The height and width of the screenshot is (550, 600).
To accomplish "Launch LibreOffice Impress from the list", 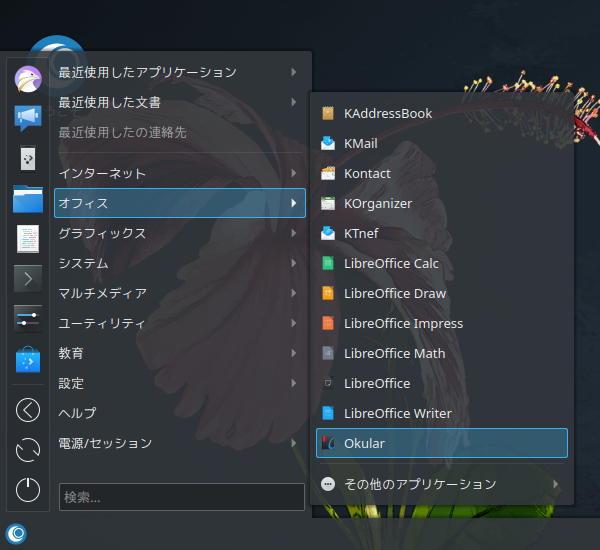I will coord(442,323).
